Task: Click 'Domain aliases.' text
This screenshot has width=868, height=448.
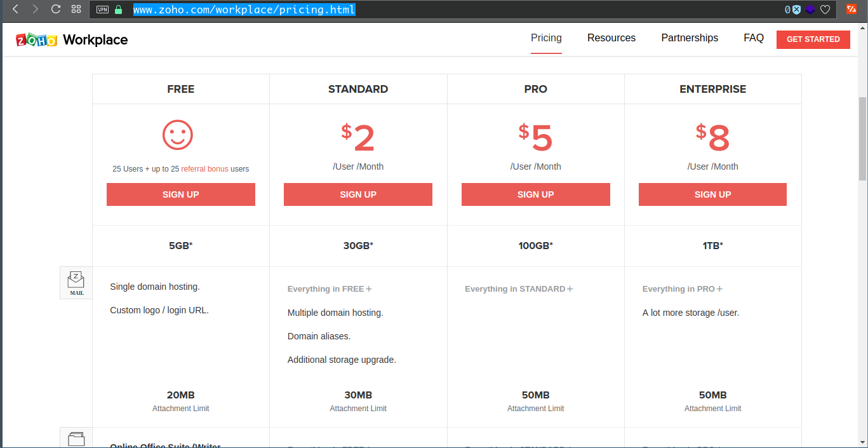Action: [x=319, y=336]
